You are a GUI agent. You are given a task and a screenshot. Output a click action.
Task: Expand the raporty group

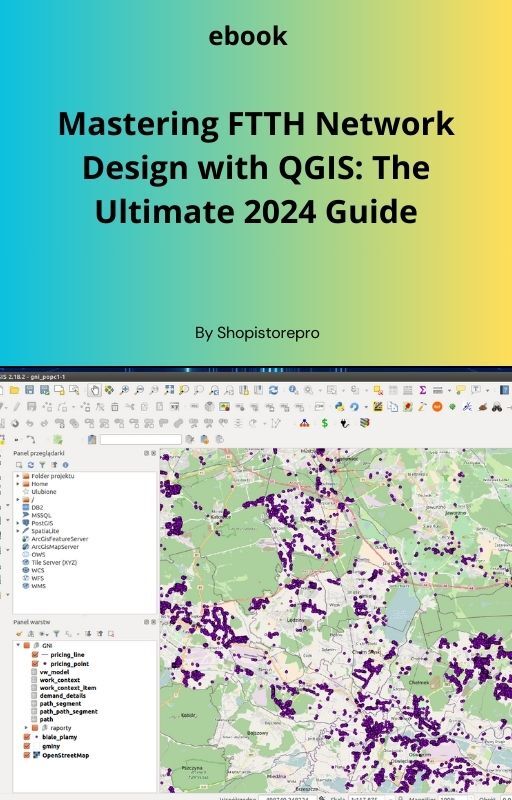click(27, 728)
